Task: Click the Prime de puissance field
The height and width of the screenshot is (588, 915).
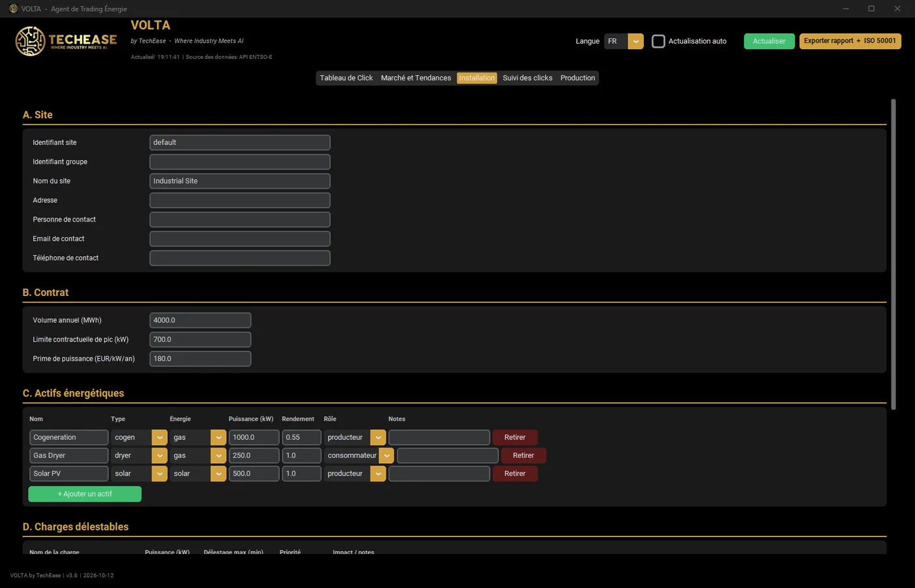Action: tap(200, 359)
